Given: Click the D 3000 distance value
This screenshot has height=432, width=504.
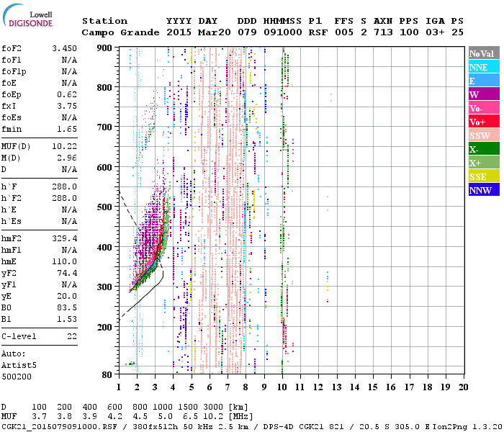Looking at the screenshot, I should click(213, 408).
